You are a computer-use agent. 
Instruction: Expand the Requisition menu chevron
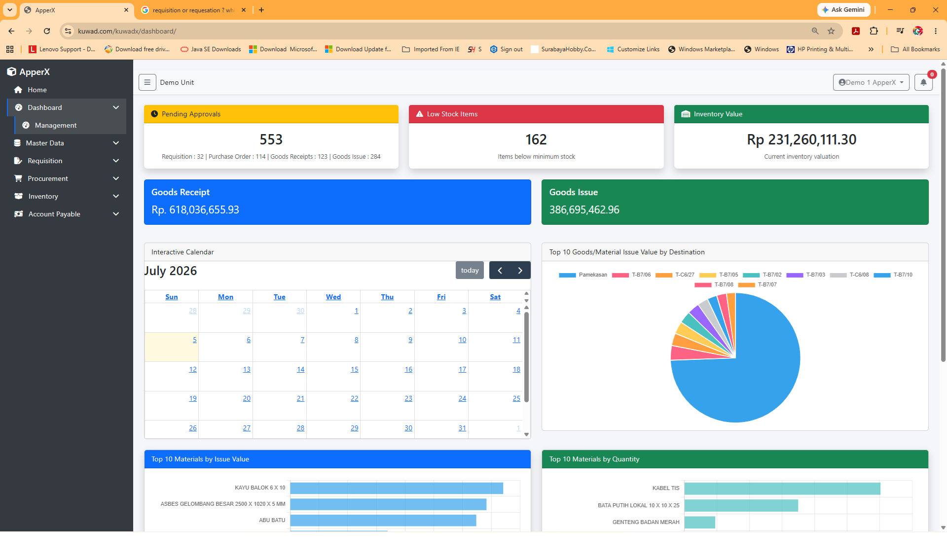coord(116,161)
